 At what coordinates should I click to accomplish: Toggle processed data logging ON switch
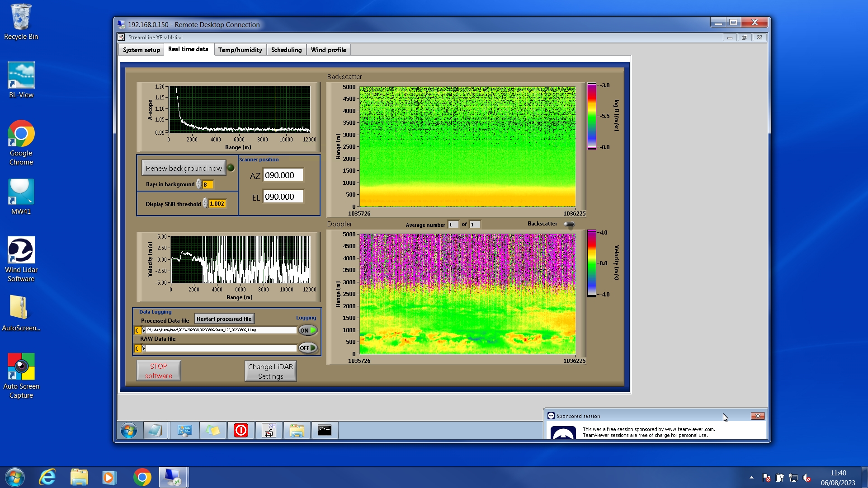[x=308, y=330]
